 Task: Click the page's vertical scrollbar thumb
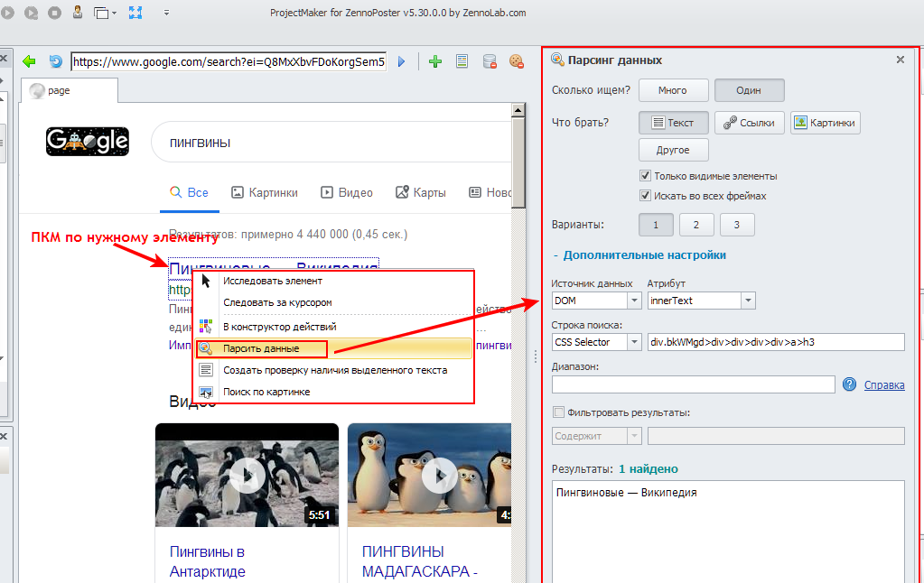coord(518,162)
